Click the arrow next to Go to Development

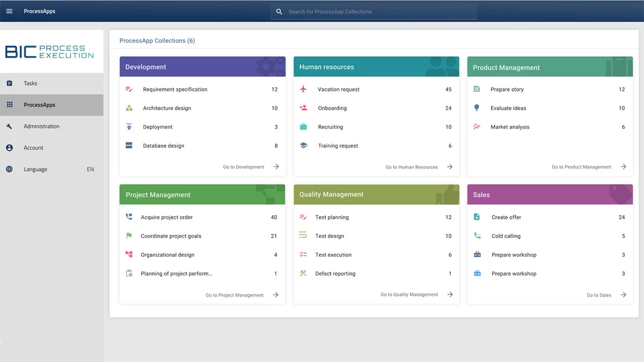pos(276,167)
